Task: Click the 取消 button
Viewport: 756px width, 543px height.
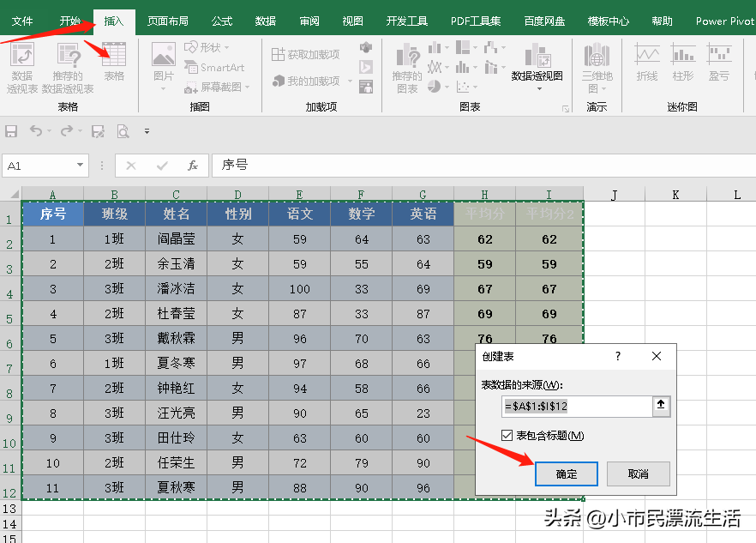Action: (x=638, y=474)
